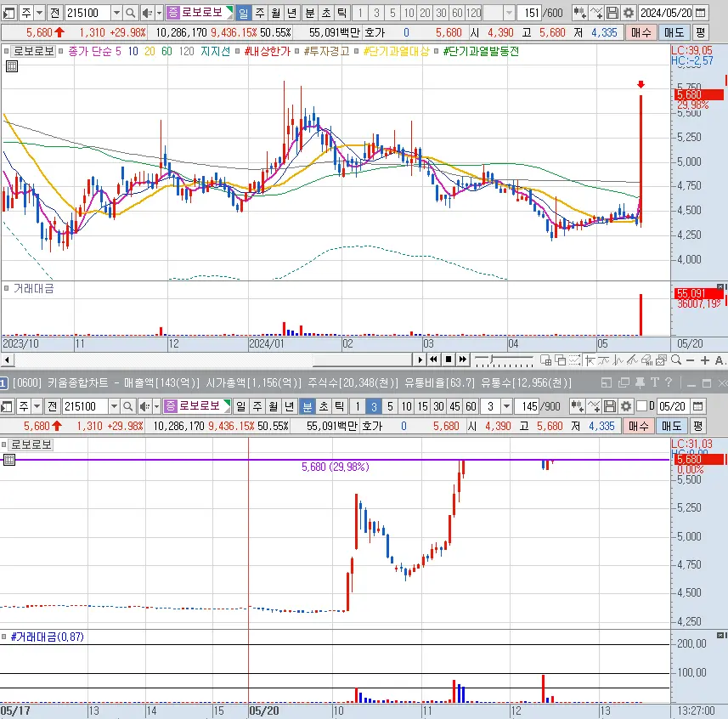Screen dimensions: 728x719
Task: Click the play button in chart replay controls
Action: tap(420, 359)
